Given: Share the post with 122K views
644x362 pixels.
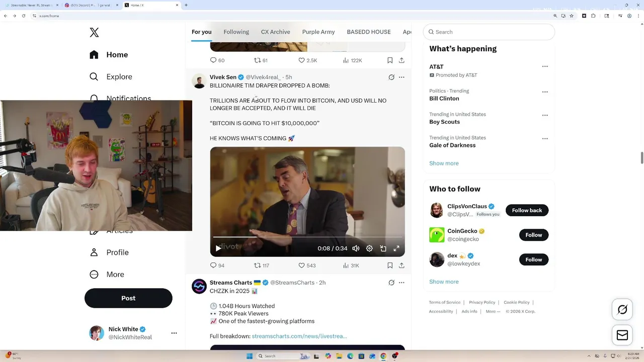Looking at the screenshot, I should tap(401, 60).
